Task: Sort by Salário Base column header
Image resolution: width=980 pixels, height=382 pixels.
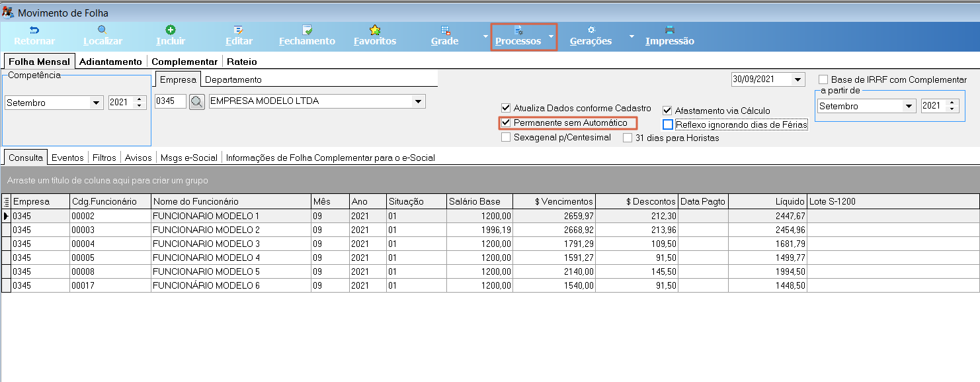Action: click(479, 201)
